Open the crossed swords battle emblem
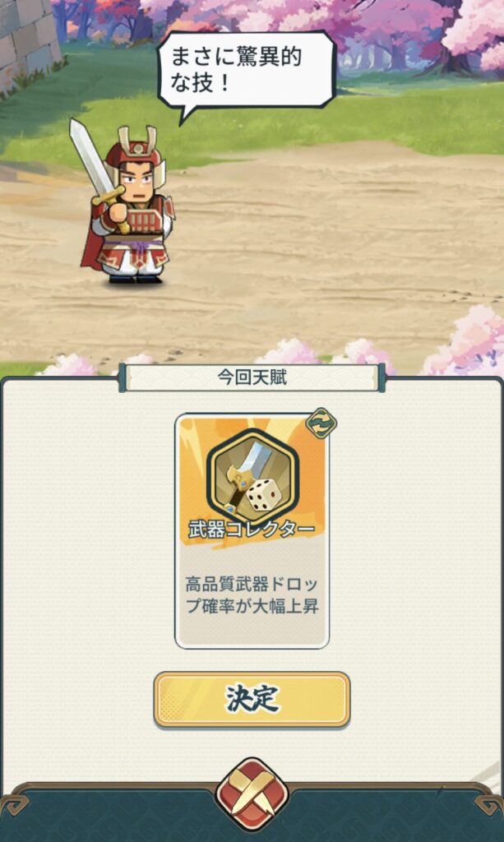This screenshot has height=842, width=504. (252, 795)
